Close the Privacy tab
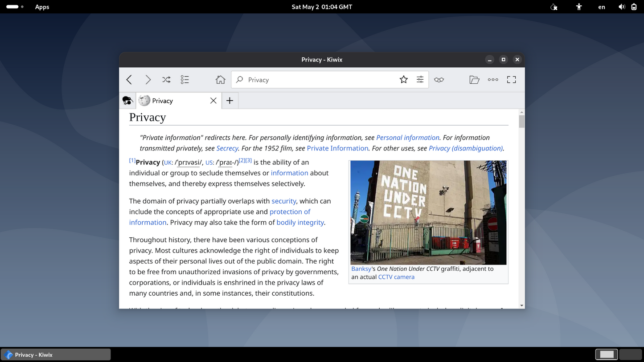The width and height of the screenshot is (644, 362). click(x=213, y=101)
